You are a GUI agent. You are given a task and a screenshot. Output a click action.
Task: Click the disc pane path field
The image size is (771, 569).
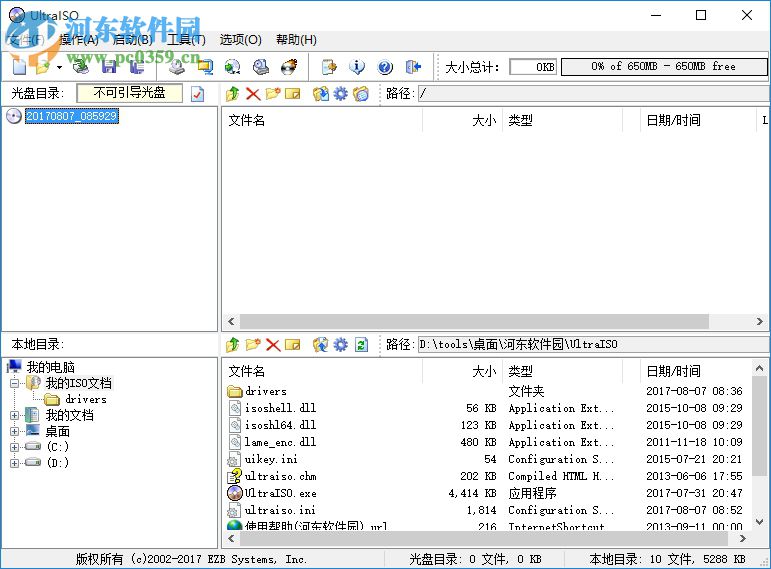click(x=594, y=93)
